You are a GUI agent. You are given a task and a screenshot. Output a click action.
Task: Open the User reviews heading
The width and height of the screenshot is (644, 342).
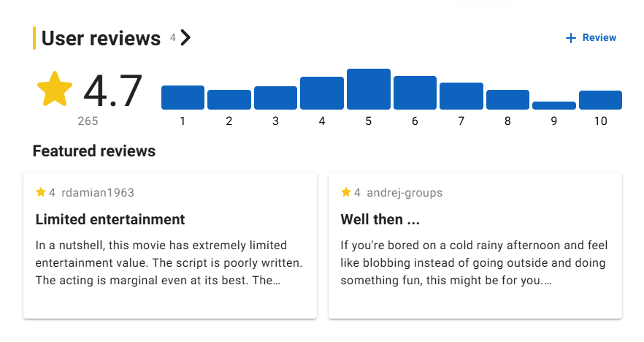(101, 38)
